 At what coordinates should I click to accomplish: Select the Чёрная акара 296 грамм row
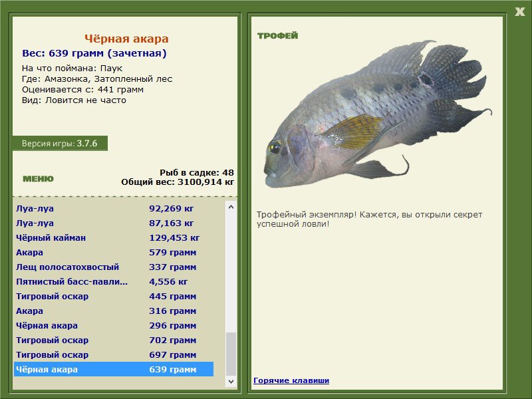coord(114,325)
